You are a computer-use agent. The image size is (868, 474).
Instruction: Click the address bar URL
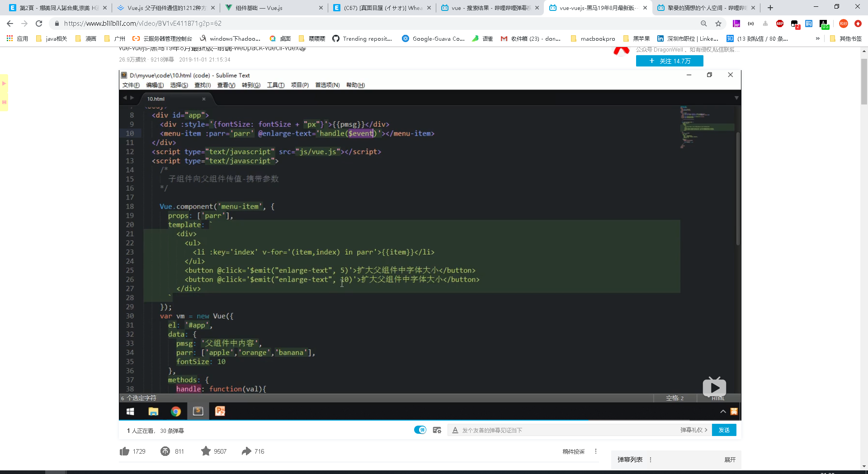[x=143, y=24]
